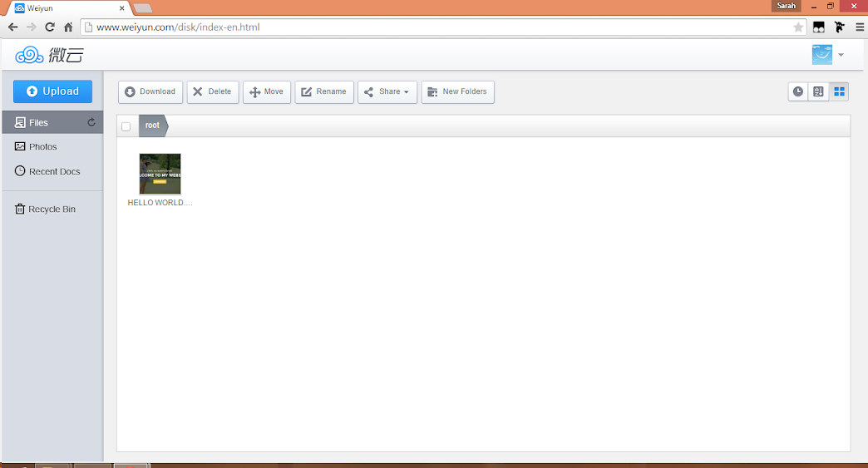The height and width of the screenshot is (468, 868).
Task: Open the Share dropdown menu
Action: 387,91
